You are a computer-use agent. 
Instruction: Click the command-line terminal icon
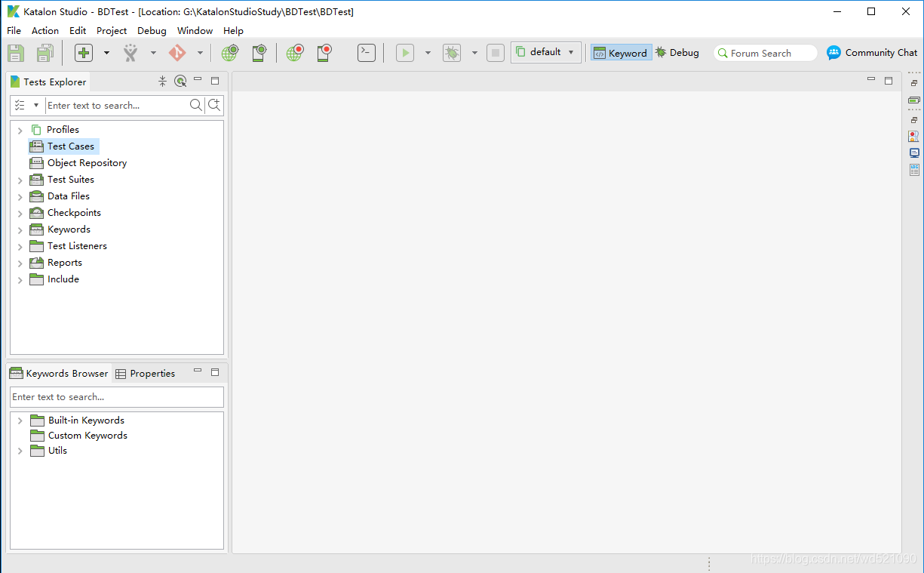pos(367,53)
